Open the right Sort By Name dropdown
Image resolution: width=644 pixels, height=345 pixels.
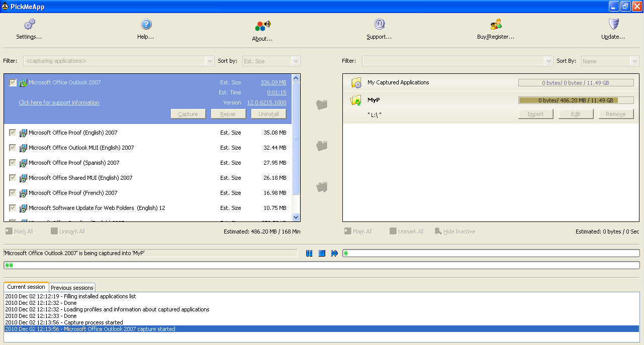click(610, 61)
